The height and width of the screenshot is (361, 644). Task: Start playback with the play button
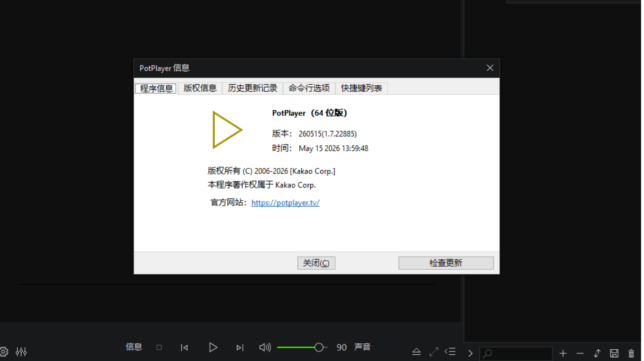213,348
